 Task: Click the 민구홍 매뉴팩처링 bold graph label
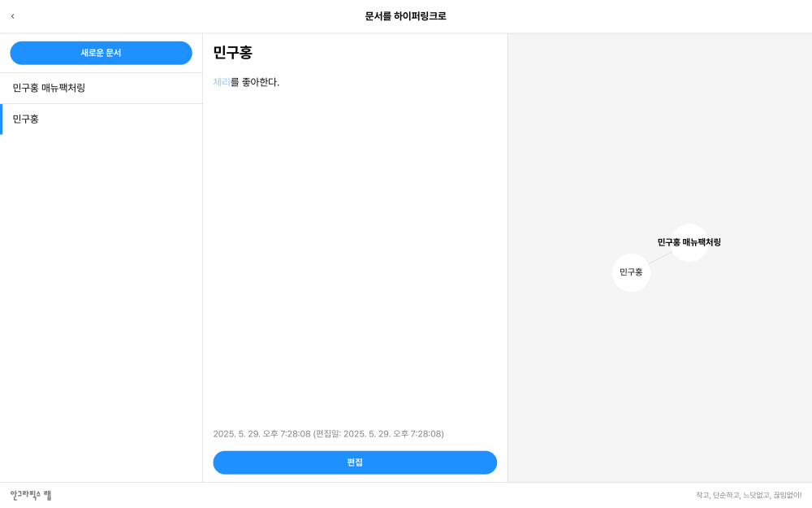click(689, 242)
